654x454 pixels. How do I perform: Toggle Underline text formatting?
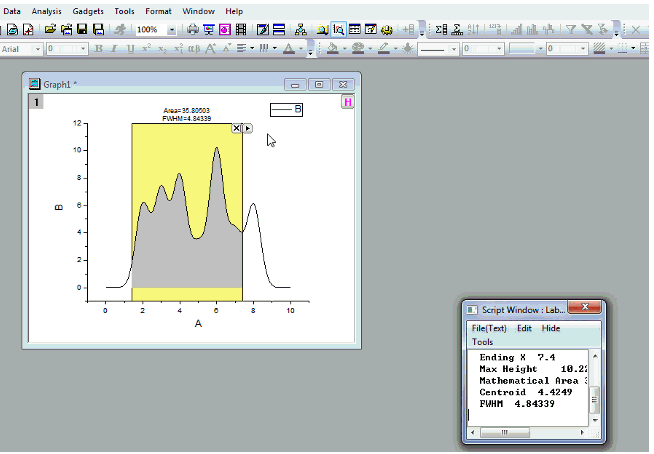point(131,49)
